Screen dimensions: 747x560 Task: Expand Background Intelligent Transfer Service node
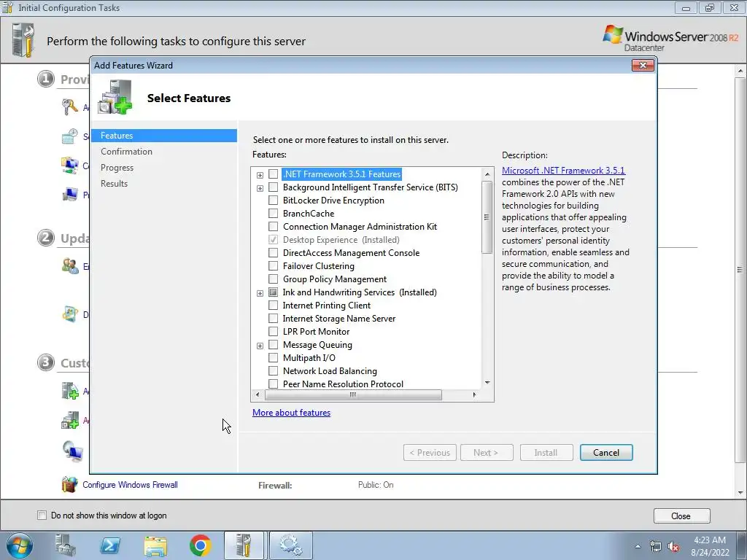260,188
